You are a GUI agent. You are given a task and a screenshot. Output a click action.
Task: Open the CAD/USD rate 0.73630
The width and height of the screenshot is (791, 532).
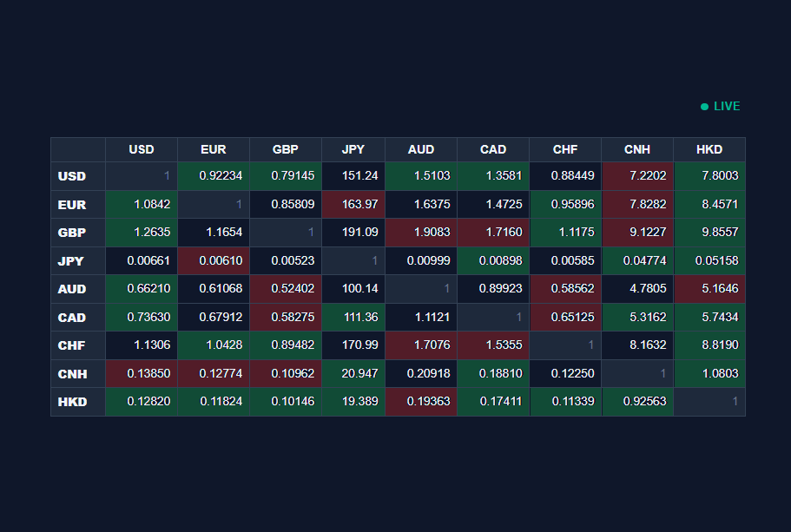(142, 317)
